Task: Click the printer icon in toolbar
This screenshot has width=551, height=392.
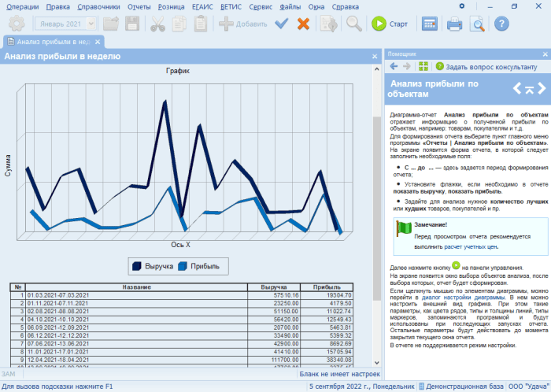Action: [x=454, y=24]
